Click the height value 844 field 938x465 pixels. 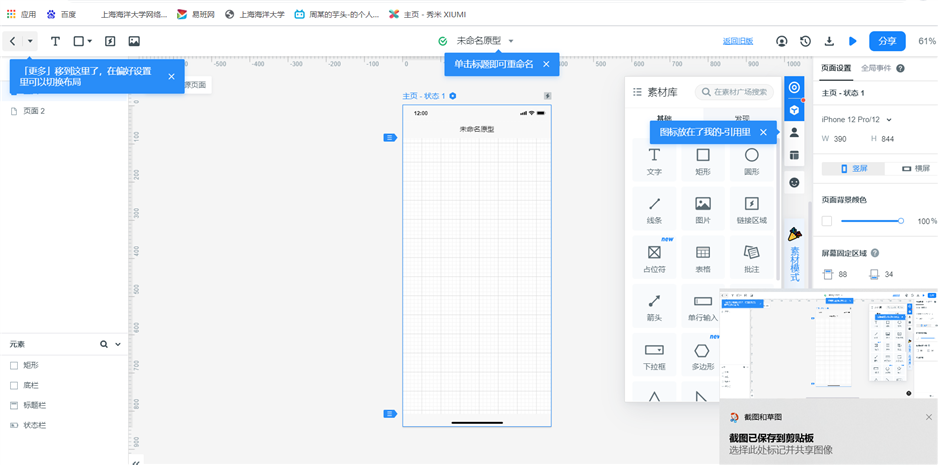point(887,139)
